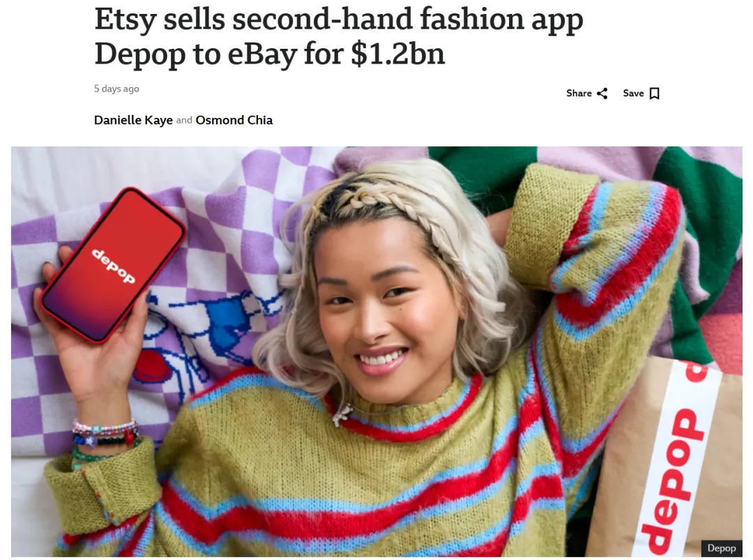Click the Share text label
The image size is (753, 560).
[x=579, y=93]
